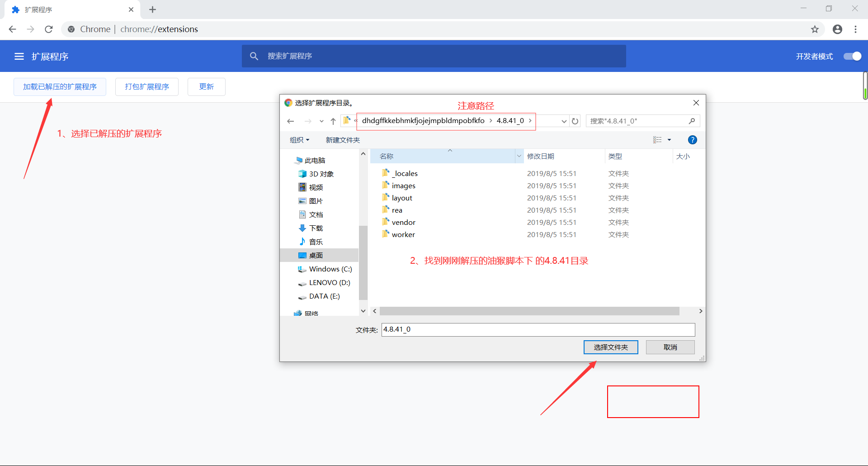Expand the chevron after 4.8.41_0 breadcrumb
The image size is (868, 466).
click(x=530, y=121)
